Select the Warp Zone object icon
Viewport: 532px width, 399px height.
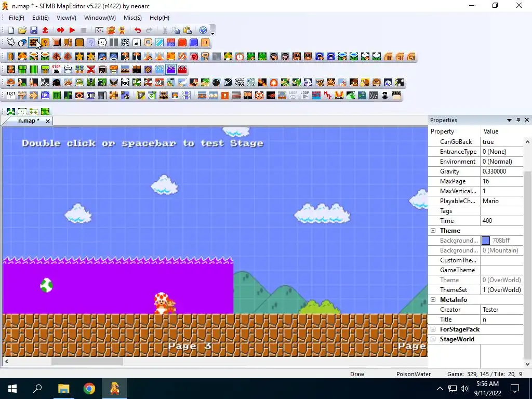[316, 96]
